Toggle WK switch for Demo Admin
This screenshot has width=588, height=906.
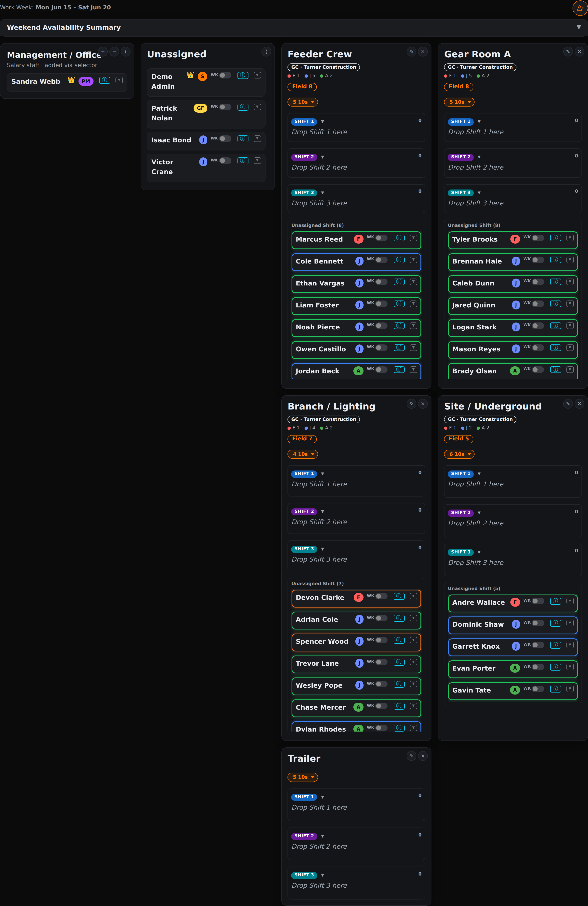coord(225,75)
